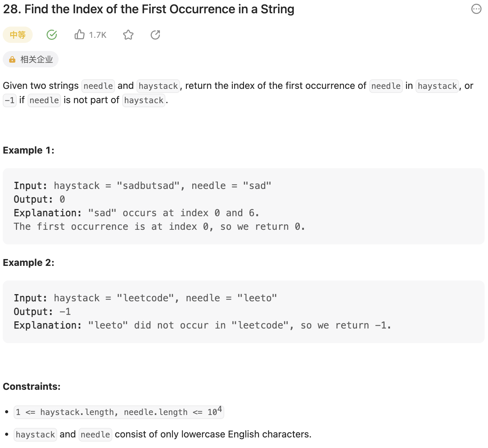Favorite the problem with the star icon
This screenshot has height=448, width=488.
(128, 35)
